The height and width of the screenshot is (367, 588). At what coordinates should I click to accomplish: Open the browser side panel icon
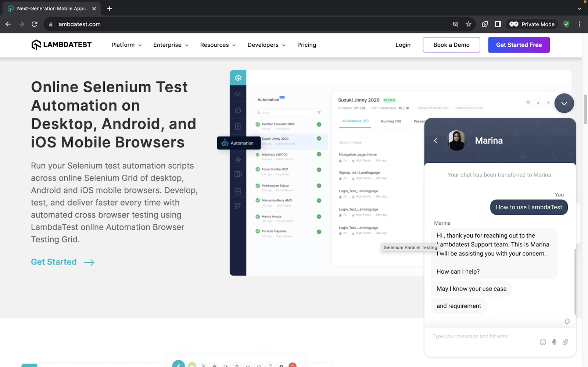[x=498, y=24]
